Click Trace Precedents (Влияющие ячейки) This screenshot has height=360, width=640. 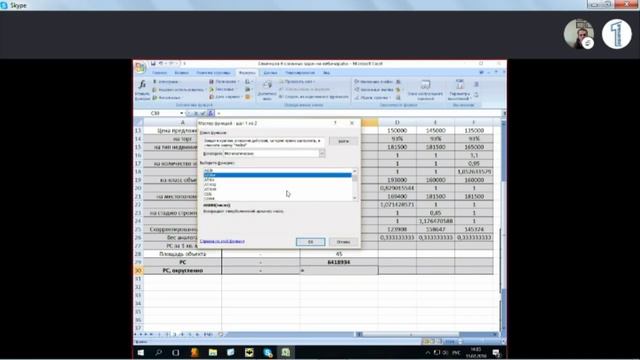click(373, 82)
